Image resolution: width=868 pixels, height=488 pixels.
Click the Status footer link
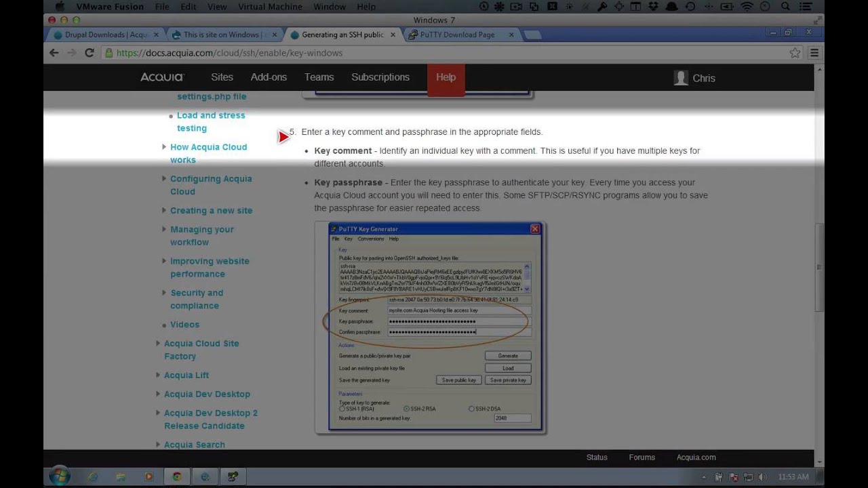597,457
